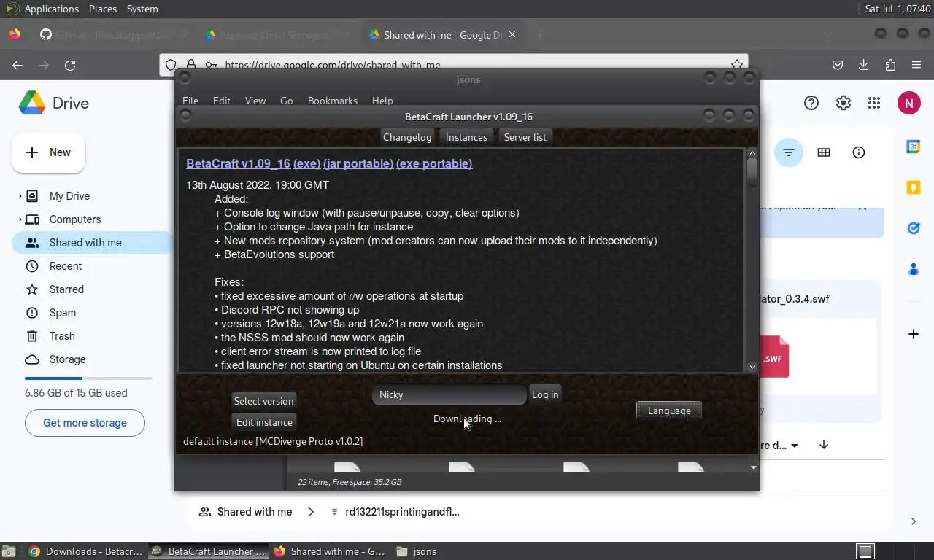Image resolution: width=934 pixels, height=560 pixels.
Task: Expand the Computers tree arrow
Action: [x=20, y=219]
